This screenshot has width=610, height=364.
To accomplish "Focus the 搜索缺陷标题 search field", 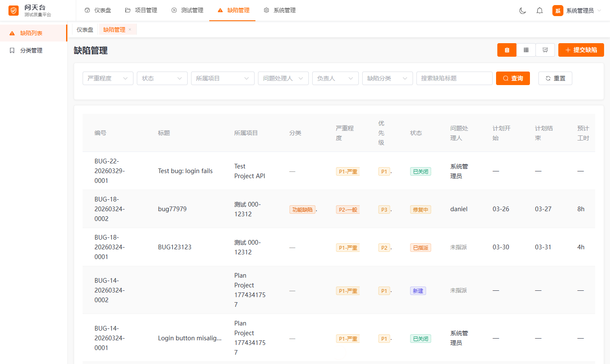I will pos(455,78).
